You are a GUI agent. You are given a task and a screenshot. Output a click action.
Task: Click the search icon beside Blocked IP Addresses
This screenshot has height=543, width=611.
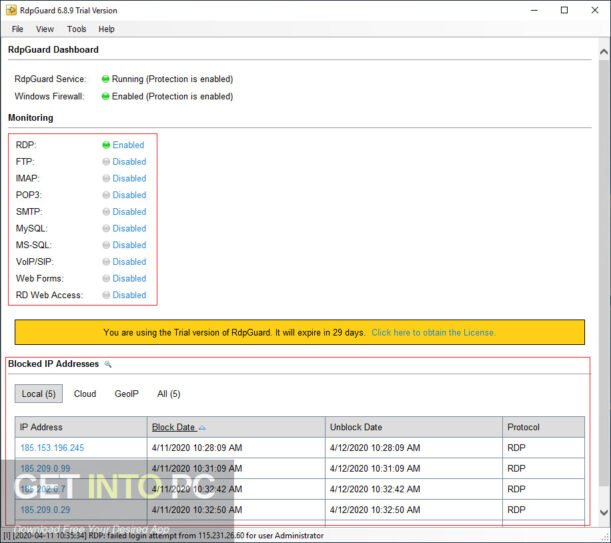point(108,364)
